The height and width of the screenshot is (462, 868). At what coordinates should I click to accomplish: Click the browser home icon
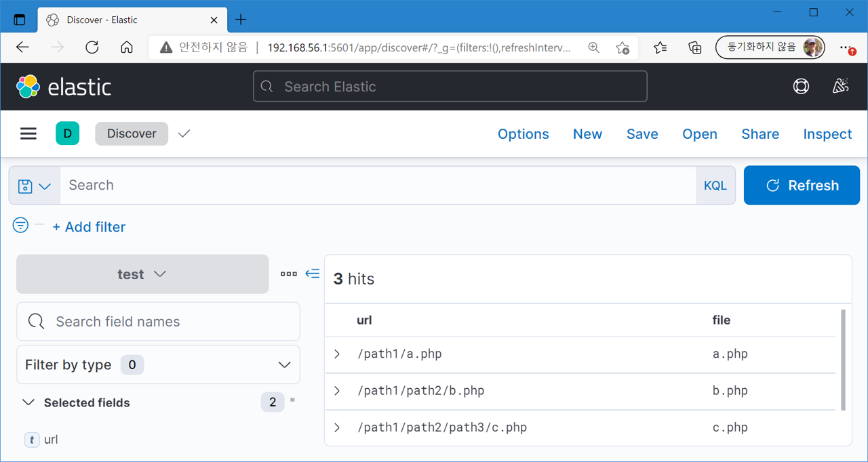coord(126,47)
